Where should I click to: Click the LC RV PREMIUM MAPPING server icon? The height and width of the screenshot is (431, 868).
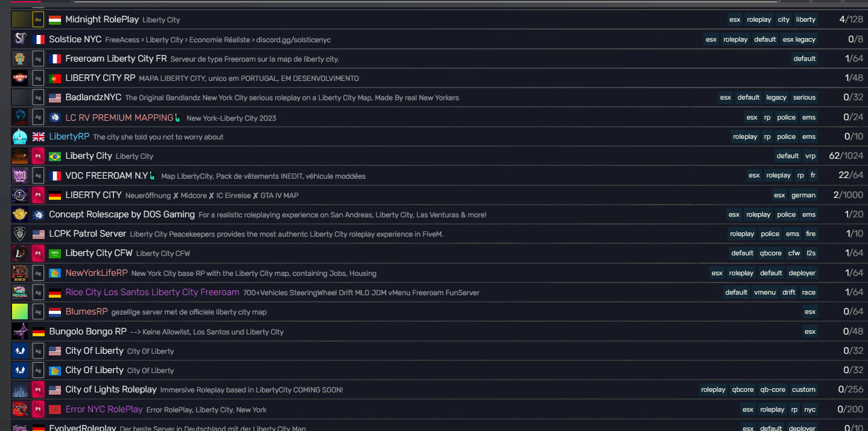[x=20, y=117]
